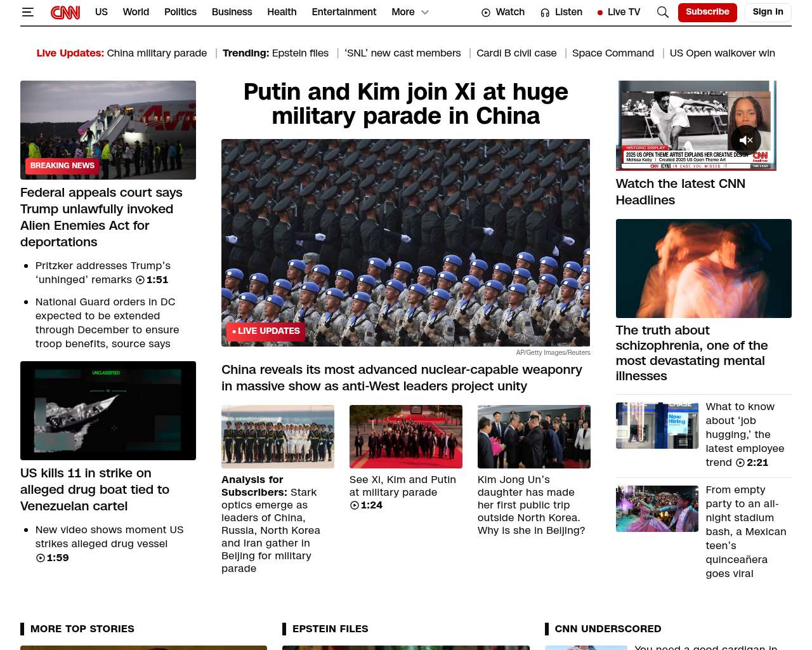Open Analysis for Subscribers article thumbnail

coord(278,437)
